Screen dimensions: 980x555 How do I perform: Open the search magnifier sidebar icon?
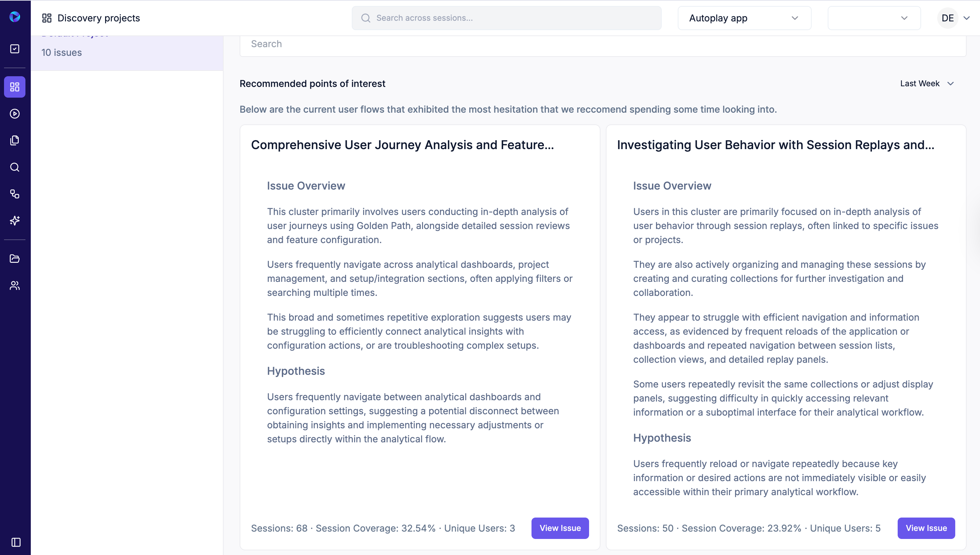tap(15, 167)
